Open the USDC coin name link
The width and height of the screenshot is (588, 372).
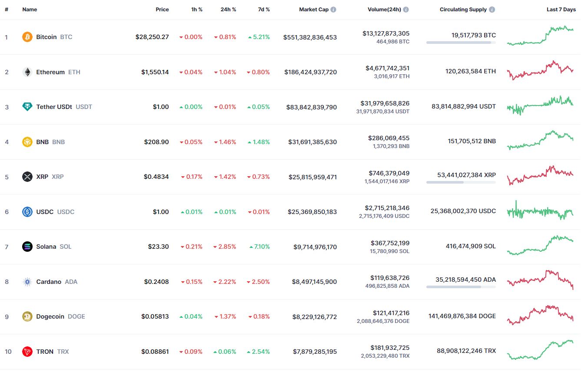point(55,212)
